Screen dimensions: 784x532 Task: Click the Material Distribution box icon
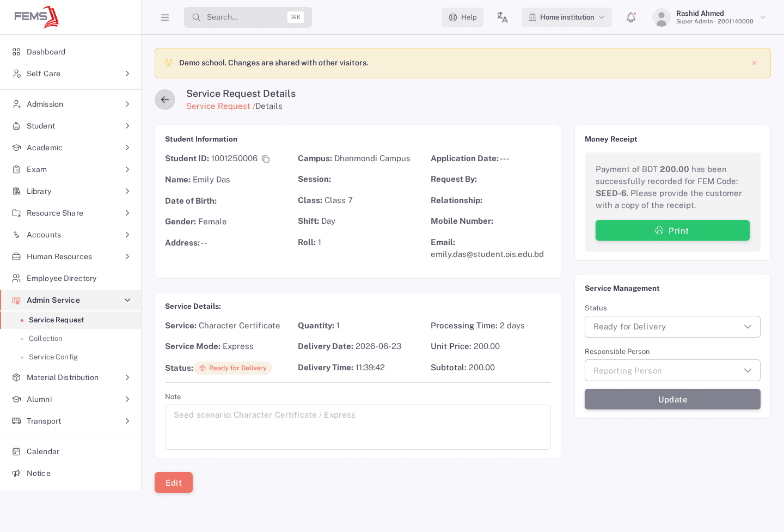coord(16,377)
